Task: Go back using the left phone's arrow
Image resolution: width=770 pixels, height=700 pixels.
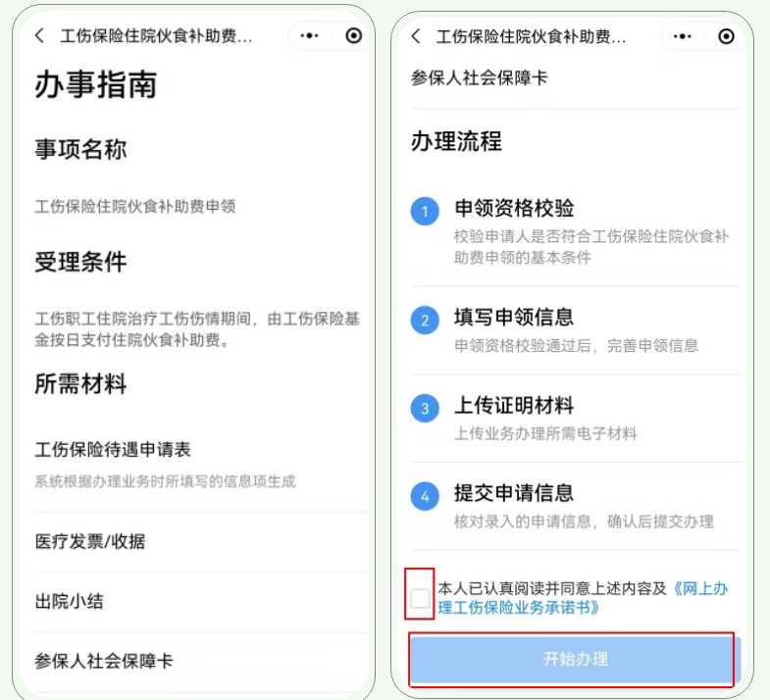Action: click(x=40, y=35)
